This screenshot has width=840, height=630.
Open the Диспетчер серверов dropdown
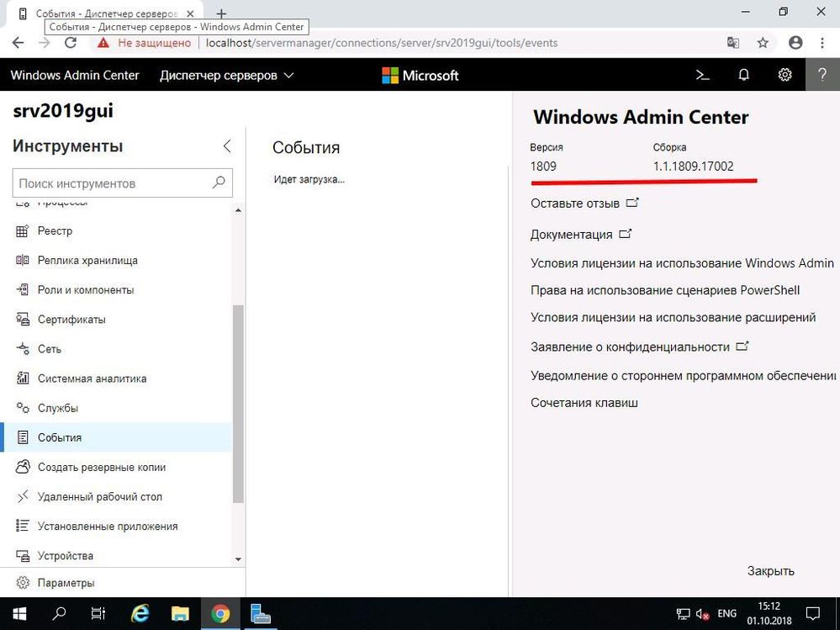pos(227,76)
